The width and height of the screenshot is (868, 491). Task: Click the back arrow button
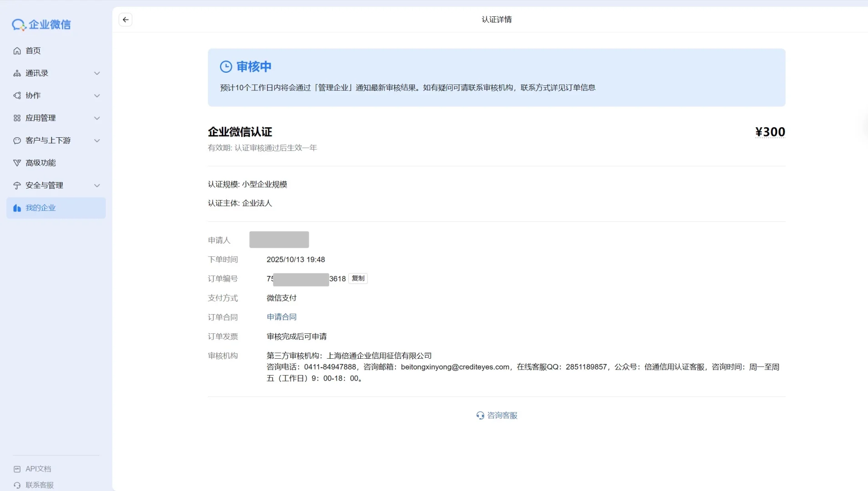(x=125, y=20)
